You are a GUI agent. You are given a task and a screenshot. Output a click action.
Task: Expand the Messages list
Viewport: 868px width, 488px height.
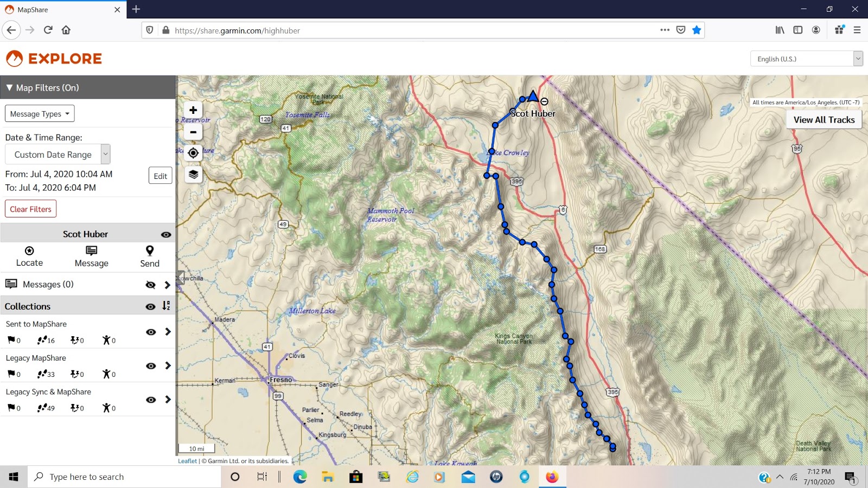click(167, 285)
